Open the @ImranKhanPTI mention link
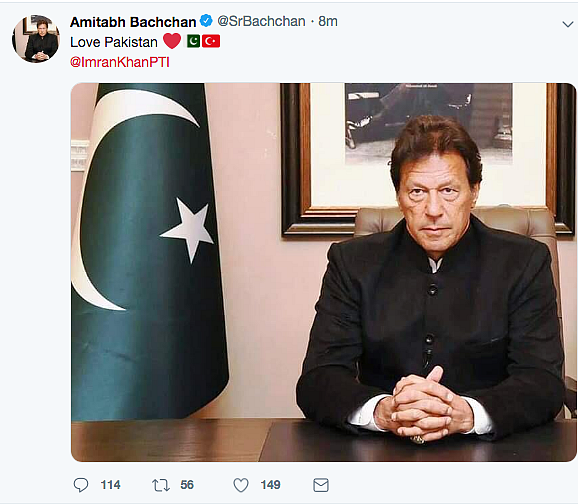The image size is (578, 504). (120, 62)
